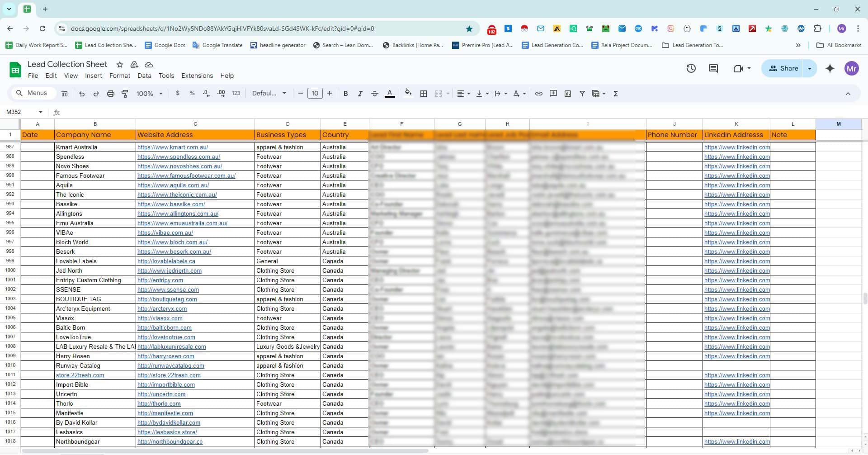Viewport: 868px width, 455px height.
Task: Go to Sheets home icon
Action: 15,70
